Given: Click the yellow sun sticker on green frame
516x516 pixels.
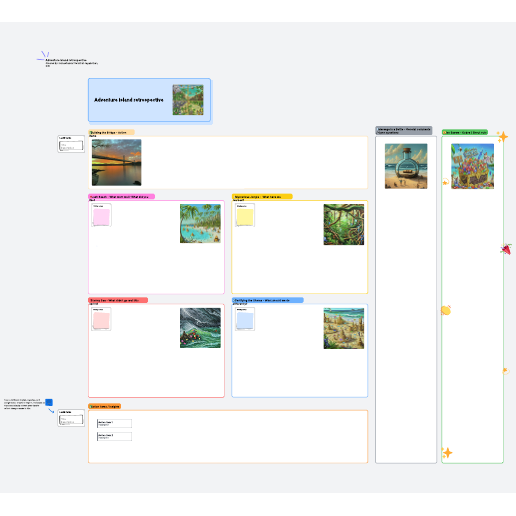Looking at the screenshot, I should [x=446, y=310].
